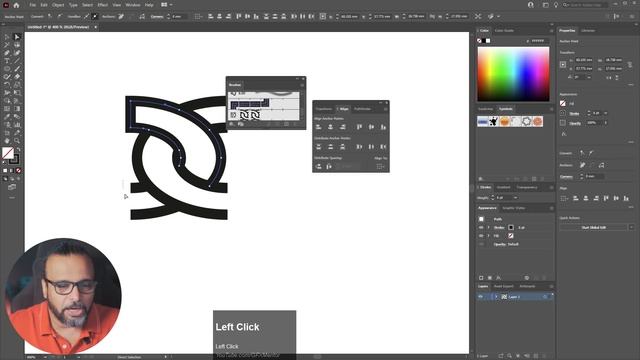640x360 pixels.
Task: Click the Home icon in top bar
Action: click(x=16, y=5)
